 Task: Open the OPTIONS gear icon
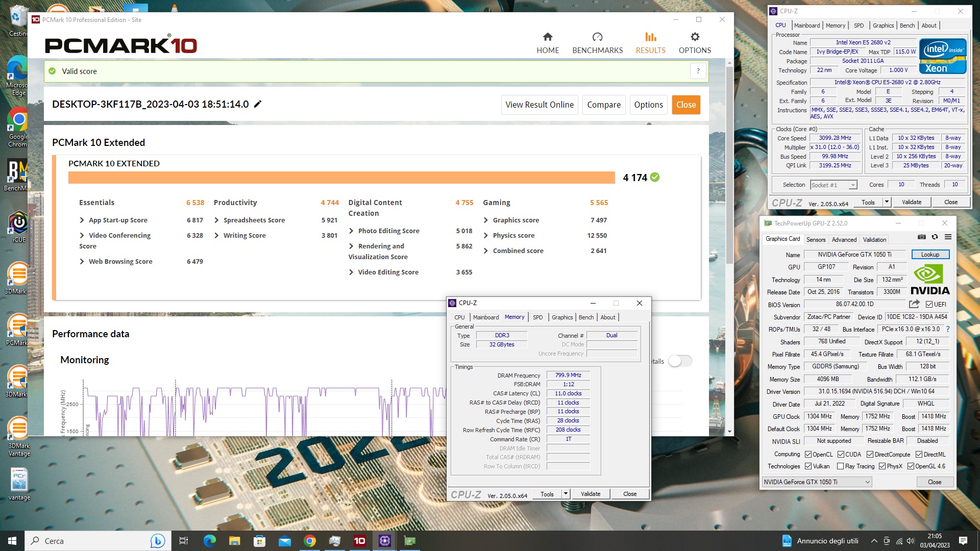point(695,37)
